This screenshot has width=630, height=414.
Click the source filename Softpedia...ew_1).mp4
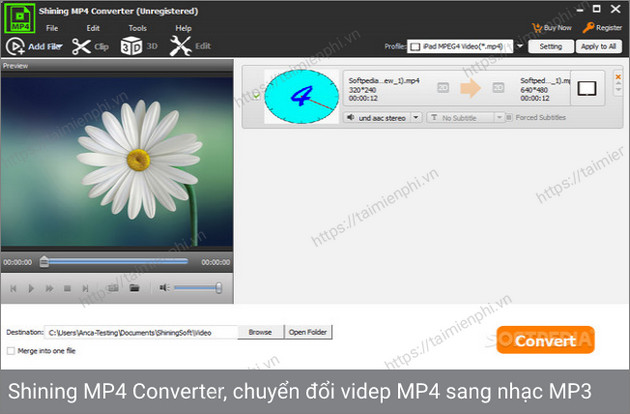[x=384, y=80]
